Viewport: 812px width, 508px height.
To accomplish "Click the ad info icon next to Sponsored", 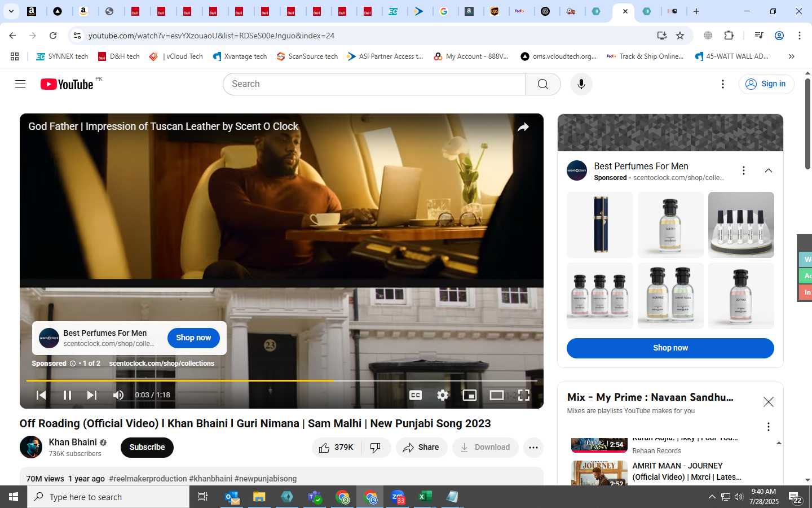I will pos(72,364).
